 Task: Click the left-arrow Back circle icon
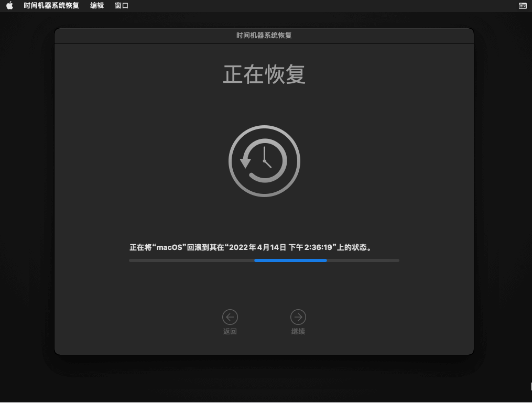coord(230,317)
